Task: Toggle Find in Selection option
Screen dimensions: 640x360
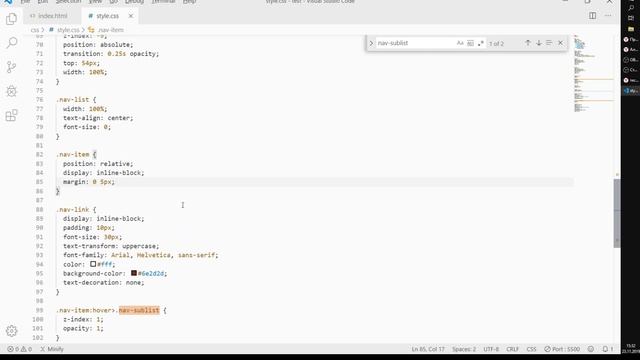Action: point(549,43)
